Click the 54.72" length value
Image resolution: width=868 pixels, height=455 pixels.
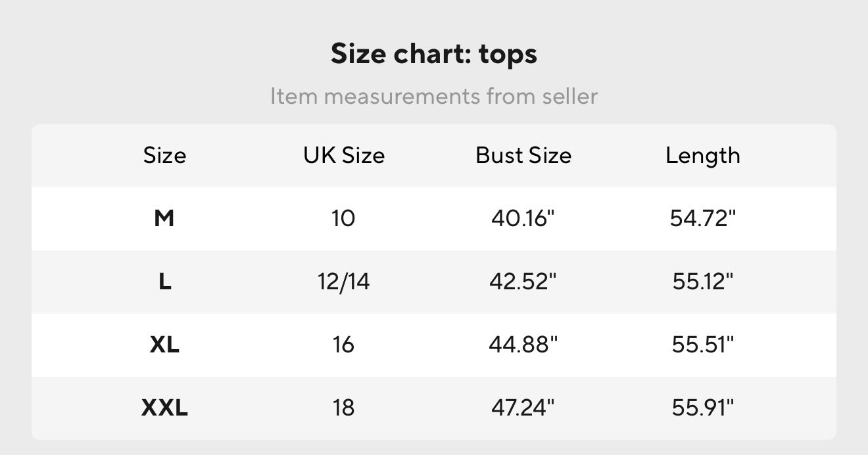tap(703, 218)
